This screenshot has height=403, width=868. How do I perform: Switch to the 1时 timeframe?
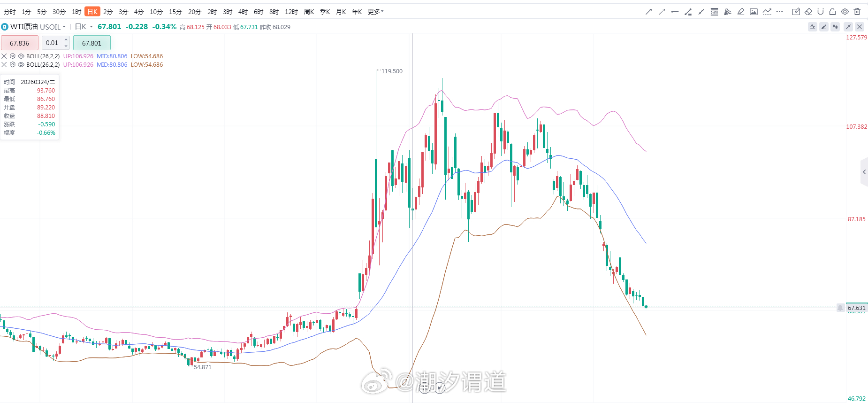pyautogui.click(x=76, y=12)
